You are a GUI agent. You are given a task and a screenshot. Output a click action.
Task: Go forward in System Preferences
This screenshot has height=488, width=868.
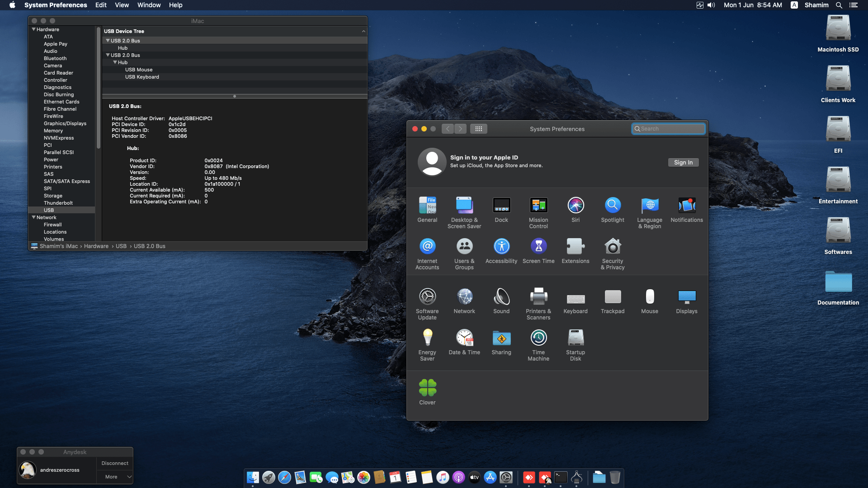click(460, 129)
